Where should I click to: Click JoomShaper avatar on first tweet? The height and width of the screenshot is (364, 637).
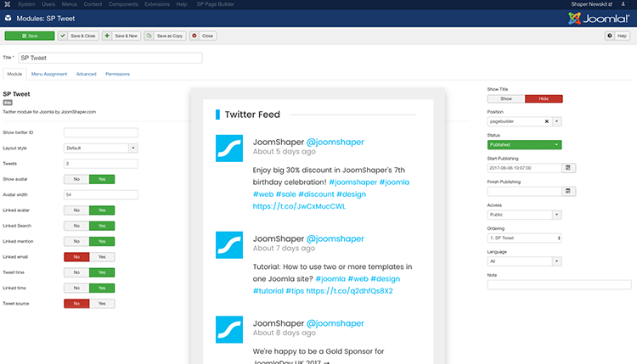tap(229, 148)
